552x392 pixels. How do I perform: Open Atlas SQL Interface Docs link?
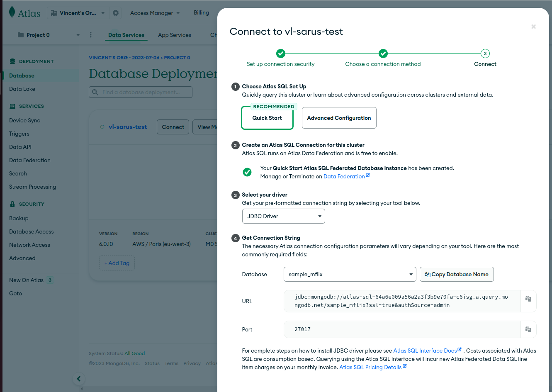427,351
